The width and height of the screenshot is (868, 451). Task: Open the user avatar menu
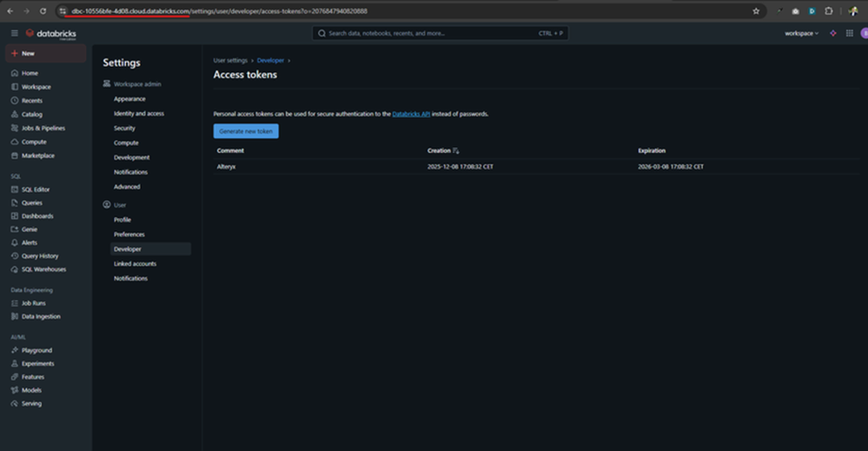click(x=865, y=33)
